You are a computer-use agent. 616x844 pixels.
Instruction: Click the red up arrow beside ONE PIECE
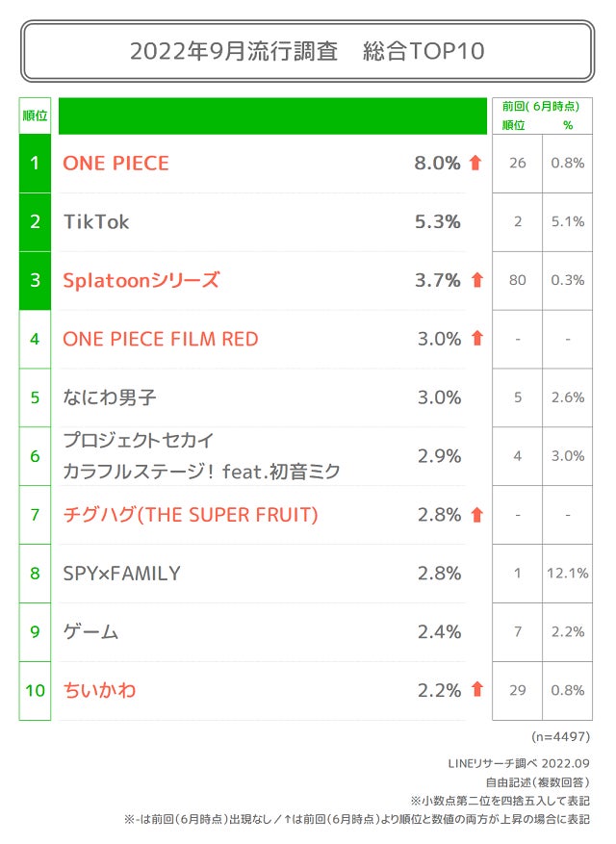click(x=475, y=163)
